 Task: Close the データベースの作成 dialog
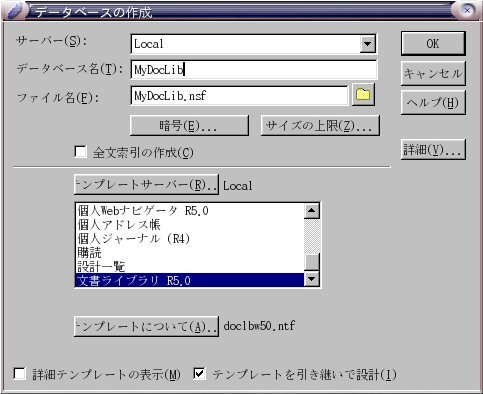tap(467, 11)
